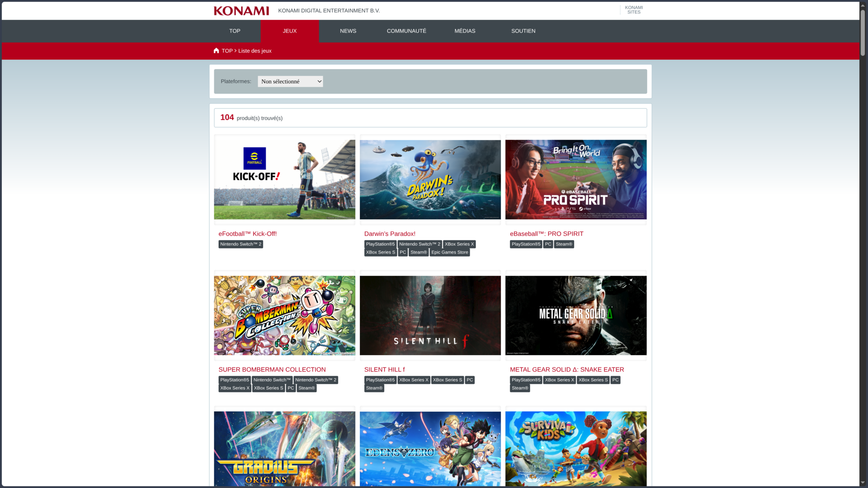Click METAL GEAR SOLID Δ: SNAKE EATER title
Screen dimensions: 868x488
(567, 370)
